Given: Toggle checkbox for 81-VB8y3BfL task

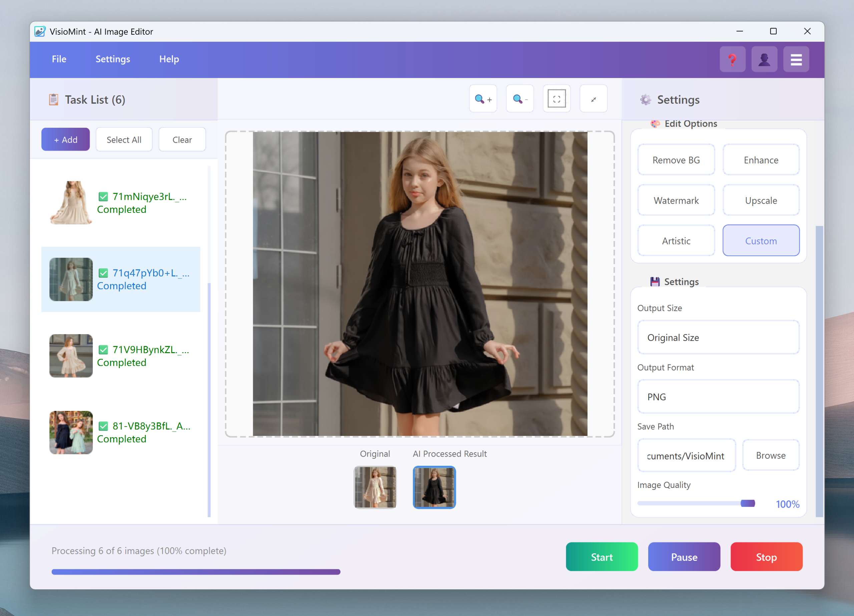Looking at the screenshot, I should click(103, 426).
